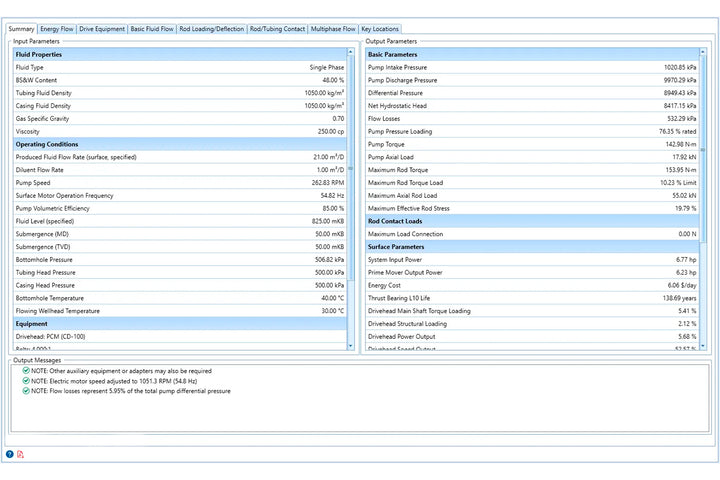This screenshot has width=720, height=480.
Task: Click Maximum Load Connection row
Action: (x=532, y=234)
